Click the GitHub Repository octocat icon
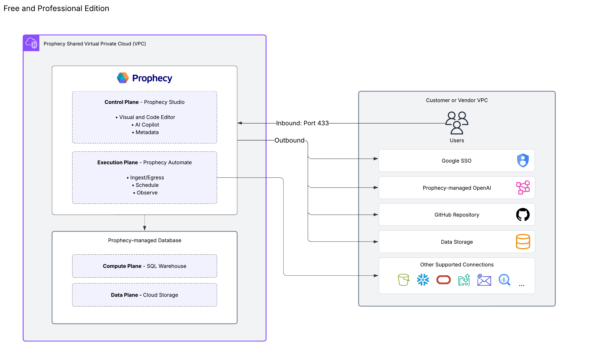The image size is (590, 364). pos(523,215)
